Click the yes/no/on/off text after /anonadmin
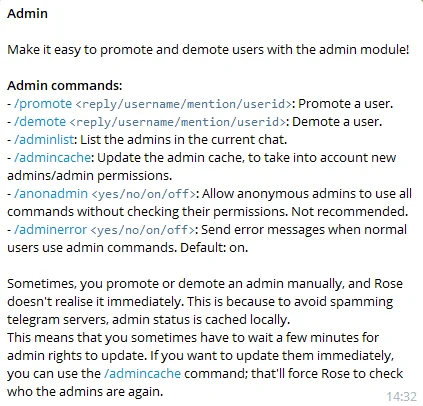Screen dimensions: 423x406 click(x=144, y=194)
